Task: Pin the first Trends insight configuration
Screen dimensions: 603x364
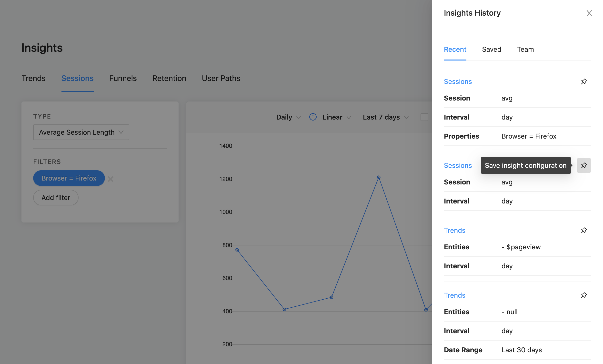Action: (584, 230)
